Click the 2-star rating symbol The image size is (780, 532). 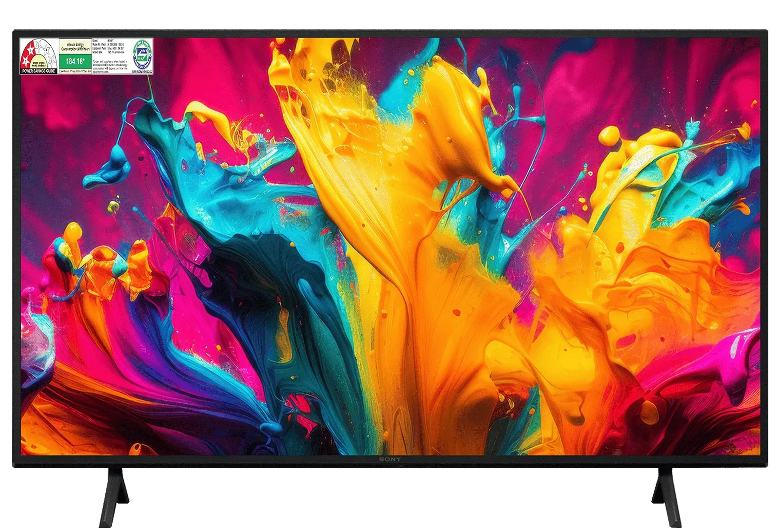(31, 50)
